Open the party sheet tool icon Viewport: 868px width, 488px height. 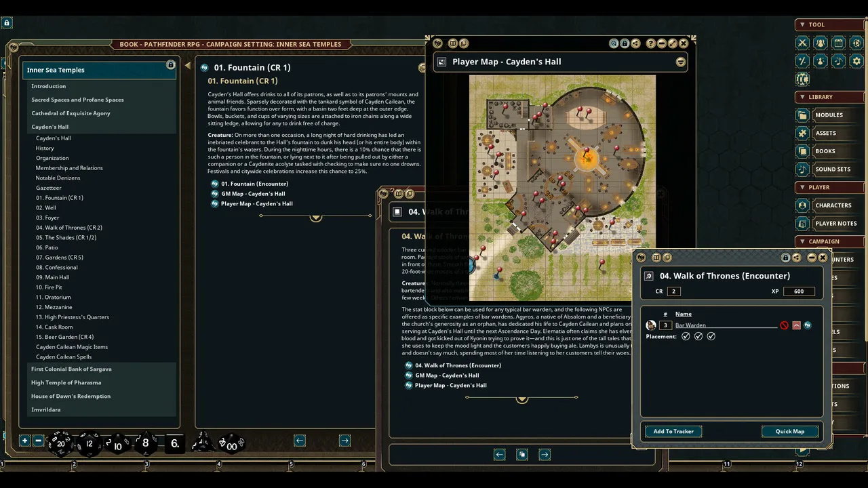[821, 43]
